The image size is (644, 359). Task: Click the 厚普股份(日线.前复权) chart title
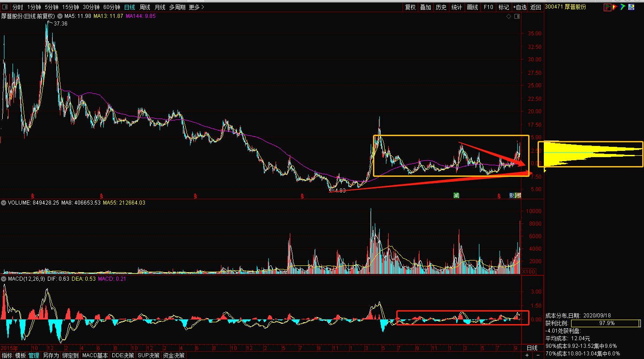tap(28, 16)
